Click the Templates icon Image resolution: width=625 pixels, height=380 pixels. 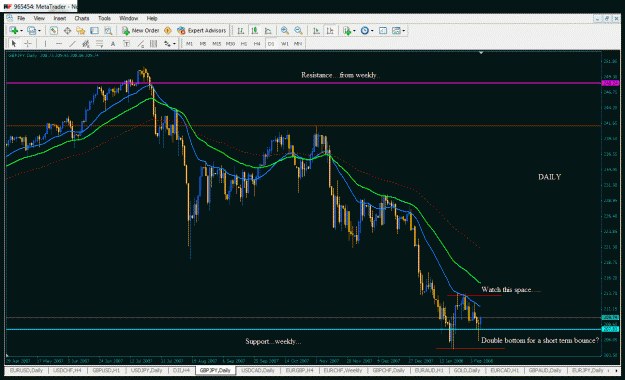[x=396, y=31]
